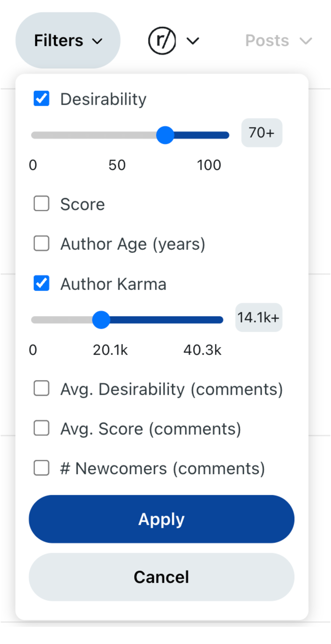This screenshot has width=331, height=644.
Task: Click the Score filter label
Action: tap(83, 204)
